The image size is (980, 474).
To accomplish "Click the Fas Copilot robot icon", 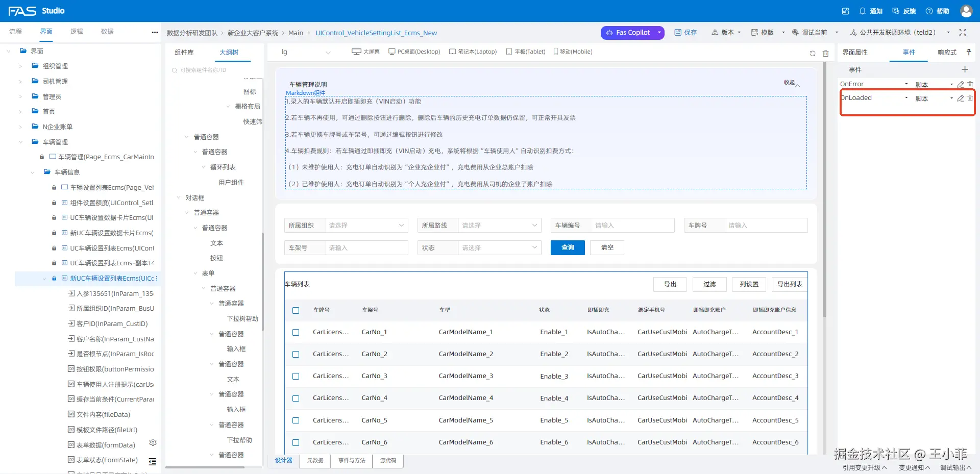I will tap(609, 33).
